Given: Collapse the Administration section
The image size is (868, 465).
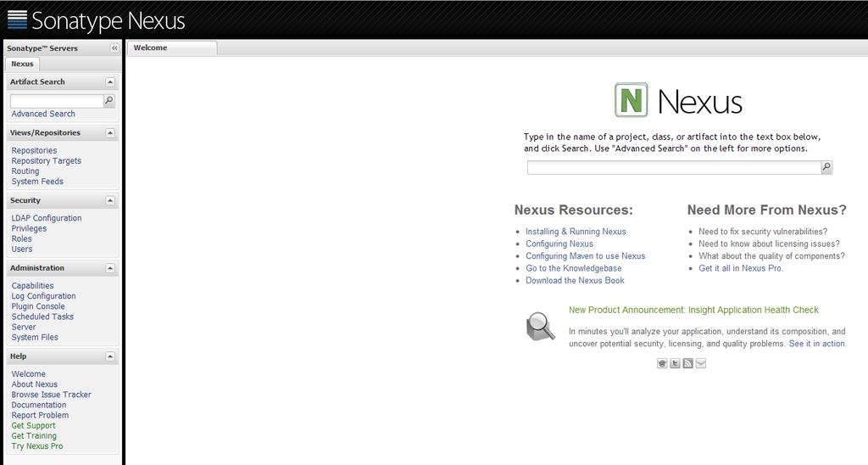Looking at the screenshot, I should [110, 268].
